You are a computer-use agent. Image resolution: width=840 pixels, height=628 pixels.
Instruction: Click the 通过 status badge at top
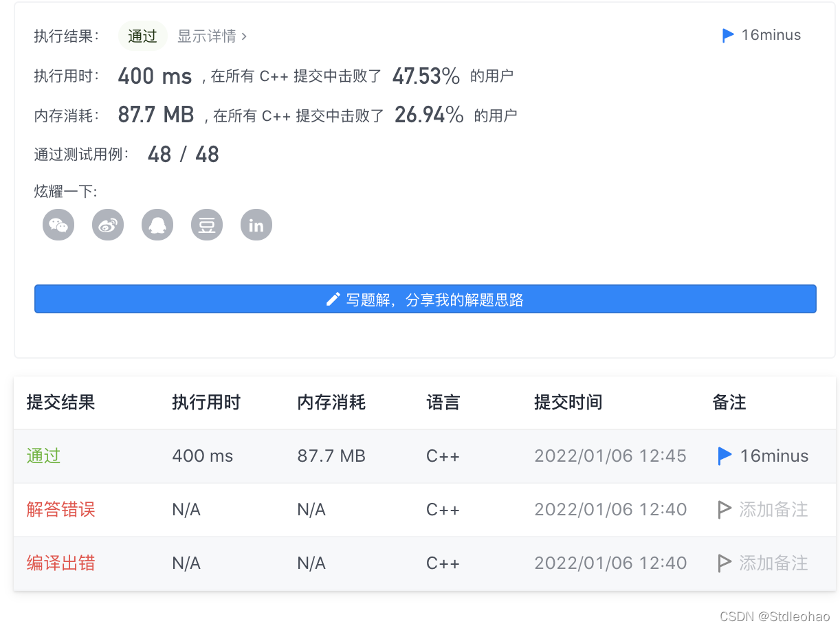tap(143, 36)
